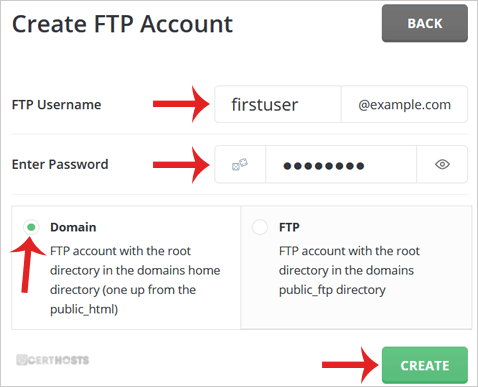
Task: Click the red arrow beside Enter Password
Action: 181,164
